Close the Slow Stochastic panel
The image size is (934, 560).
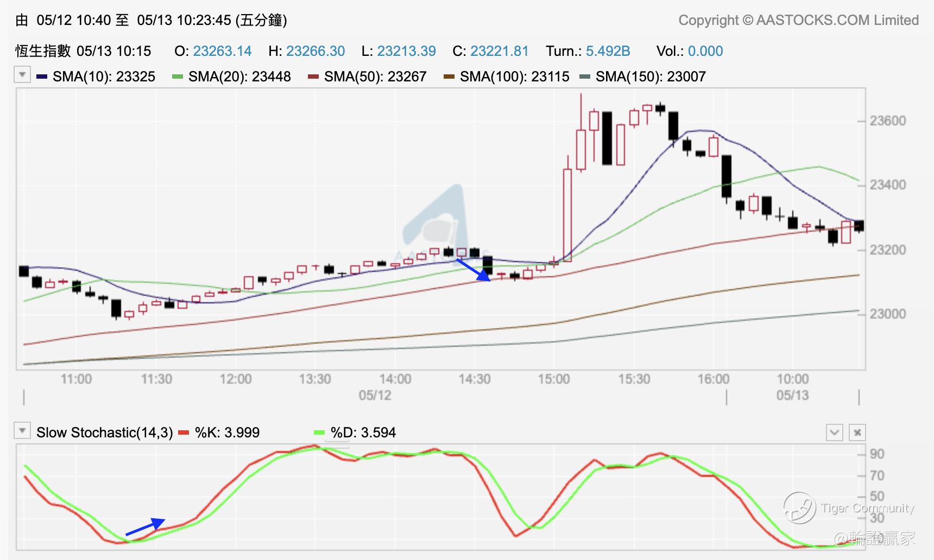857,432
